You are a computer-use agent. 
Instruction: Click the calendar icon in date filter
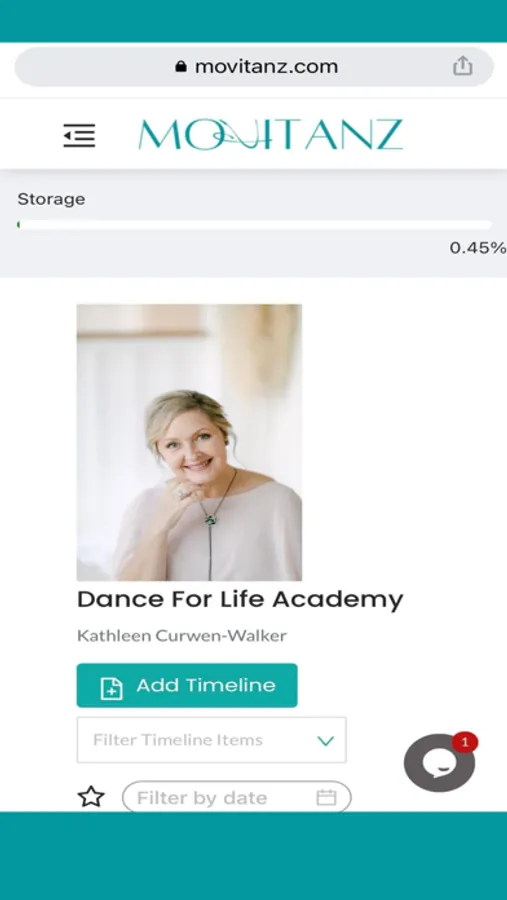[x=326, y=797]
